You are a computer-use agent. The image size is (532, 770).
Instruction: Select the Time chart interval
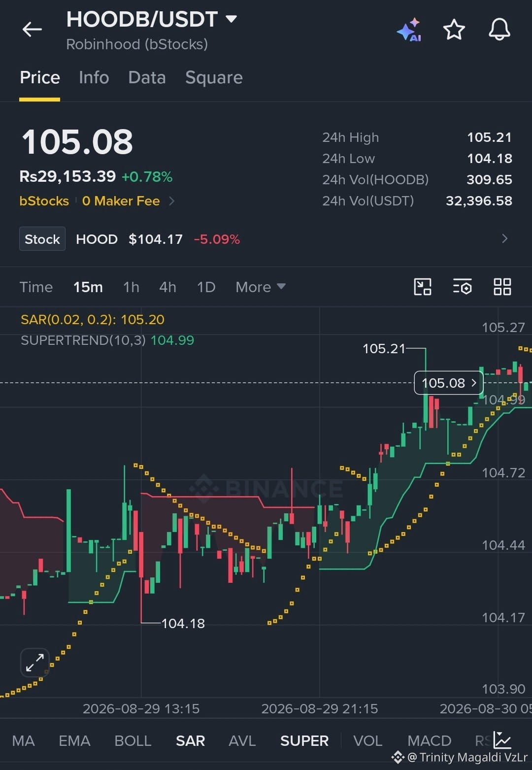coord(36,287)
